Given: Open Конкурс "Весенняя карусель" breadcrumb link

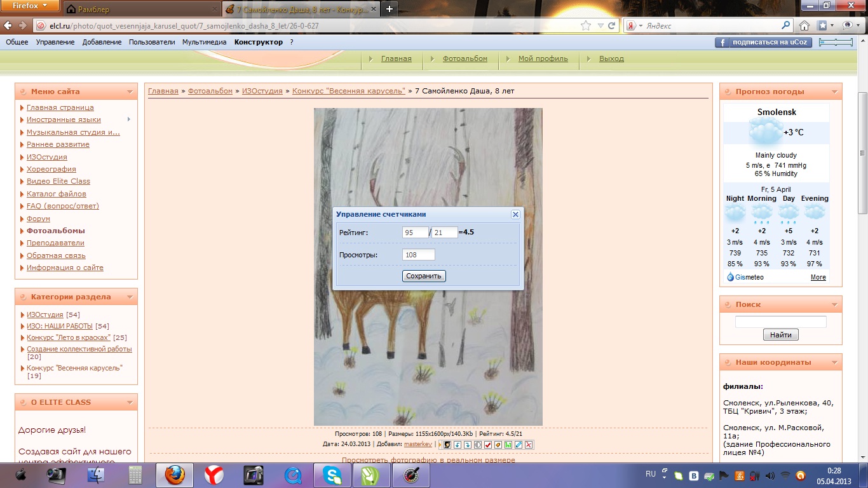Looking at the screenshot, I should coord(349,91).
